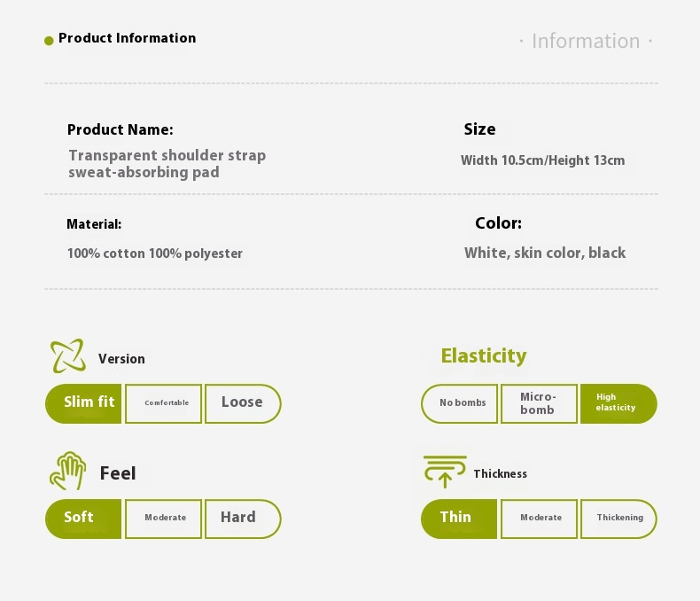The width and height of the screenshot is (700, 601).
Task: Choose the Thickening thickness option
Action: click(x=618, y=519)
